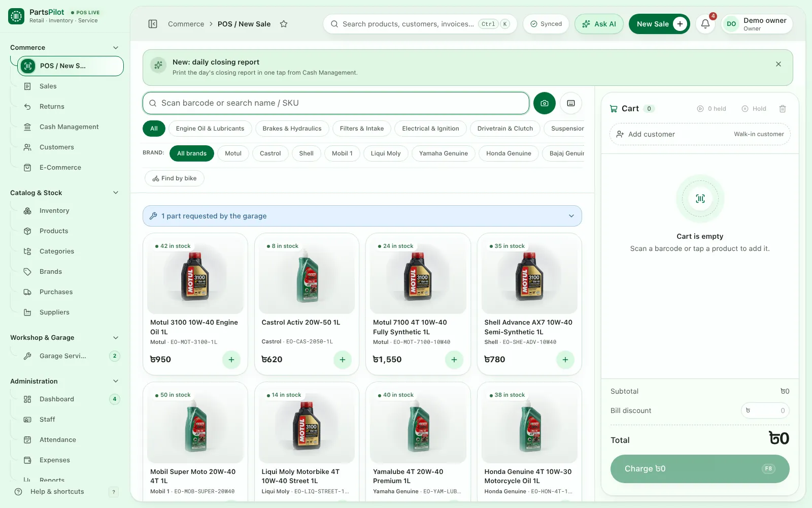
Task: Filter by Brakes & Hydraulics category
Action: coord(292,129)
